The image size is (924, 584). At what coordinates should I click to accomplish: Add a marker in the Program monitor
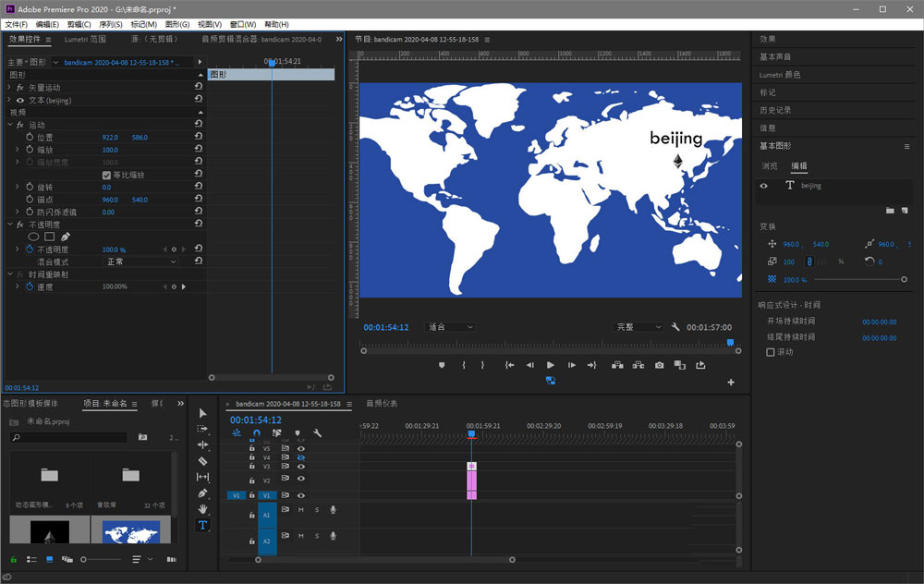442,365
